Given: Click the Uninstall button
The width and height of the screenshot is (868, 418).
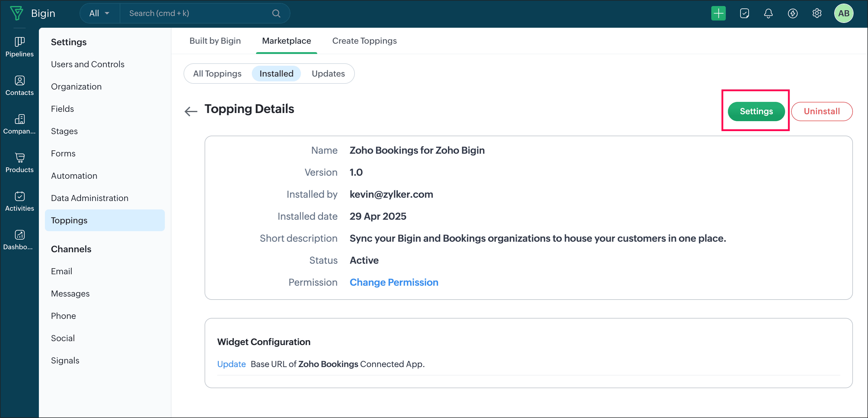Looking at the screenshot, I should [x=821, y=111].
